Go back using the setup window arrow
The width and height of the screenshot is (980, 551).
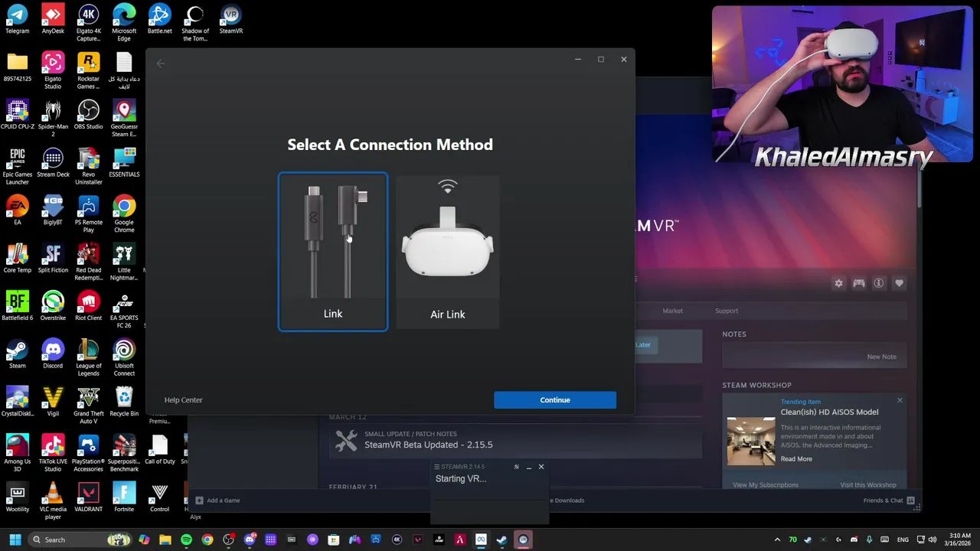coord(161,64)
